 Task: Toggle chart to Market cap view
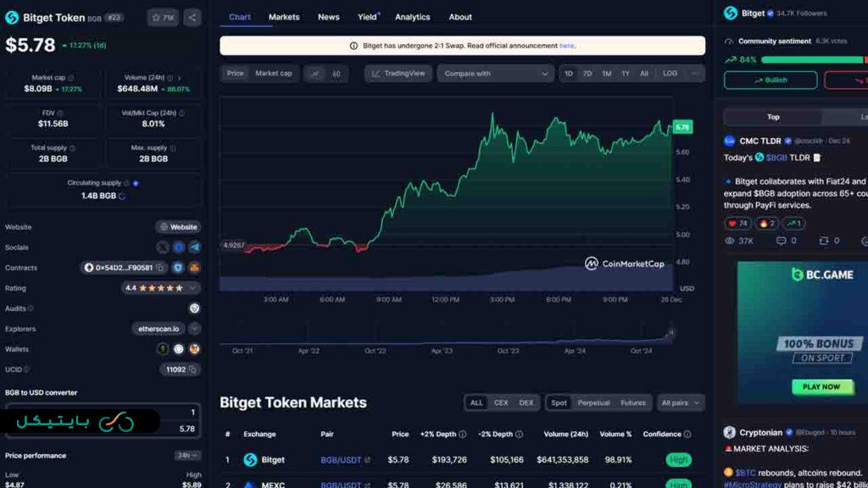tap(273, 74)
